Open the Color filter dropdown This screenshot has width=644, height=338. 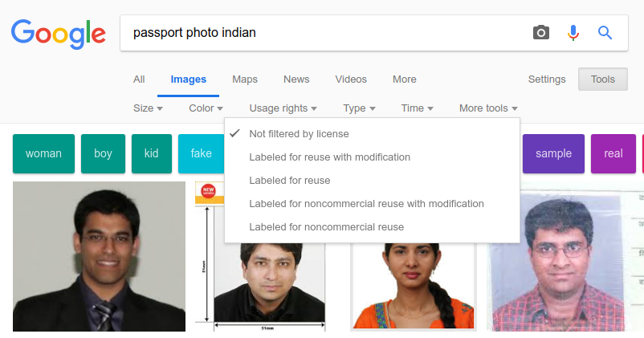(206, 108)
